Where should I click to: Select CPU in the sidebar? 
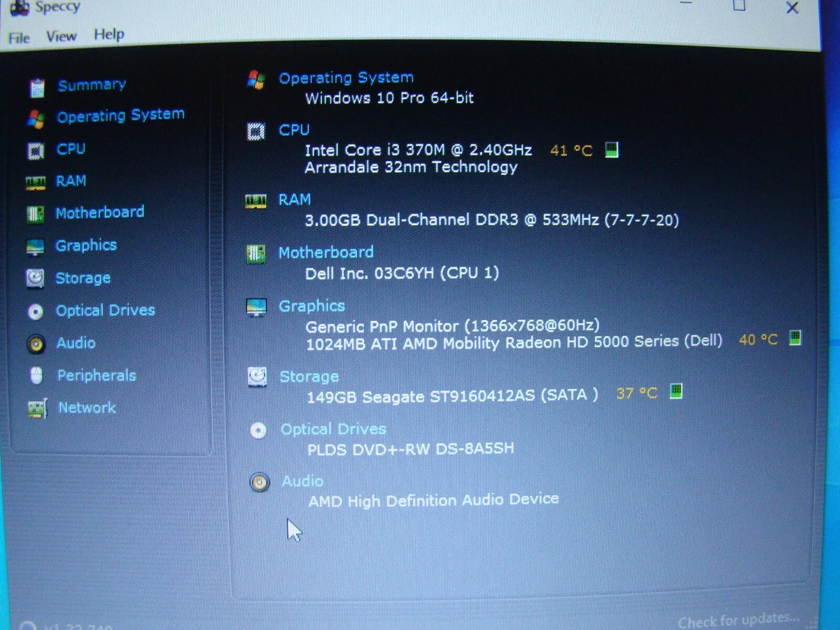pos(71,149)
